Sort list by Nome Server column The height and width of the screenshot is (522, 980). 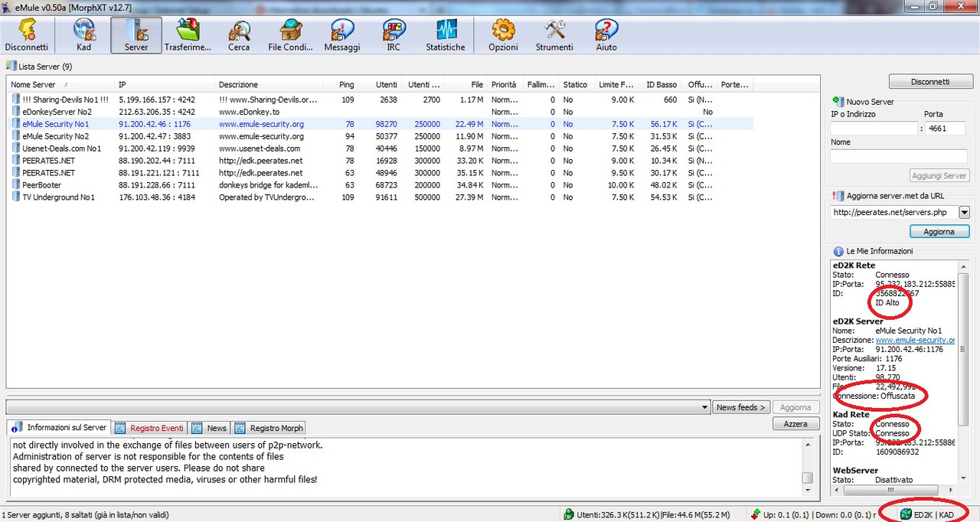(x=60, y=84)
